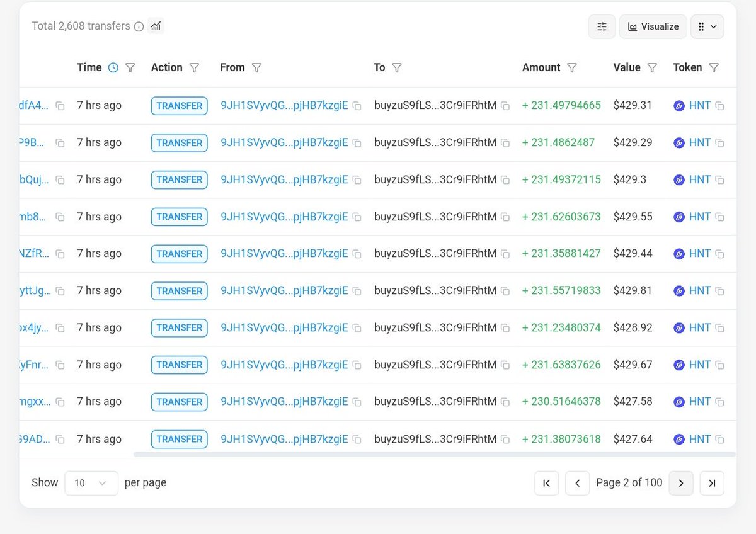Copy signature of the $429.29 row
The width and height of the screenshot is (756, 534).
coord(60,143)
